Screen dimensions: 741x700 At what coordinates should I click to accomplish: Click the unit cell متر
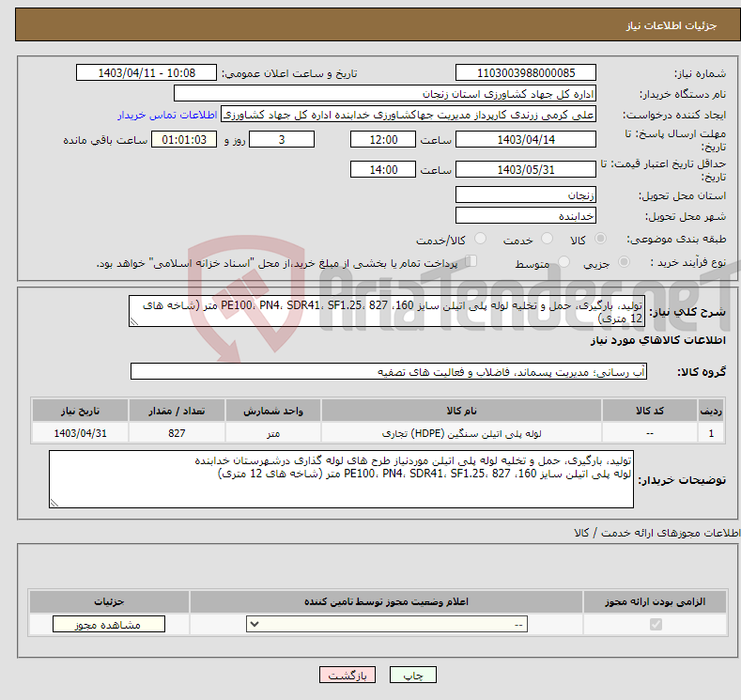(x=273, y=433)
